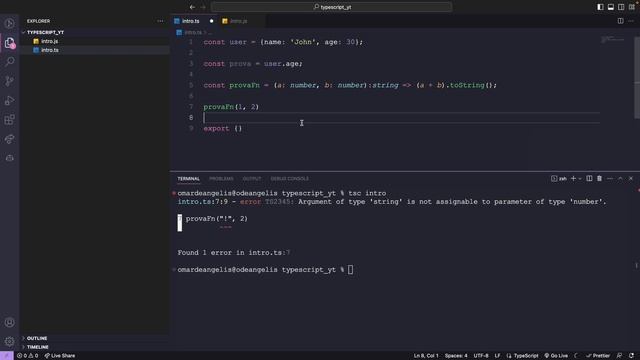Open the Source Control view
This screenshot has width=640, height=360.
(x=9, y=81)
